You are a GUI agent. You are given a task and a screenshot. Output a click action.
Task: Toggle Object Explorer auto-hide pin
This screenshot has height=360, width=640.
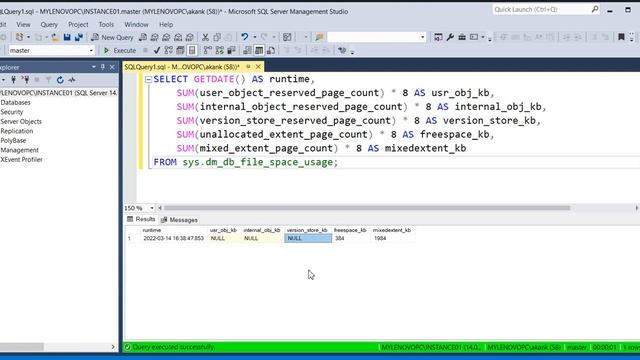102,67
